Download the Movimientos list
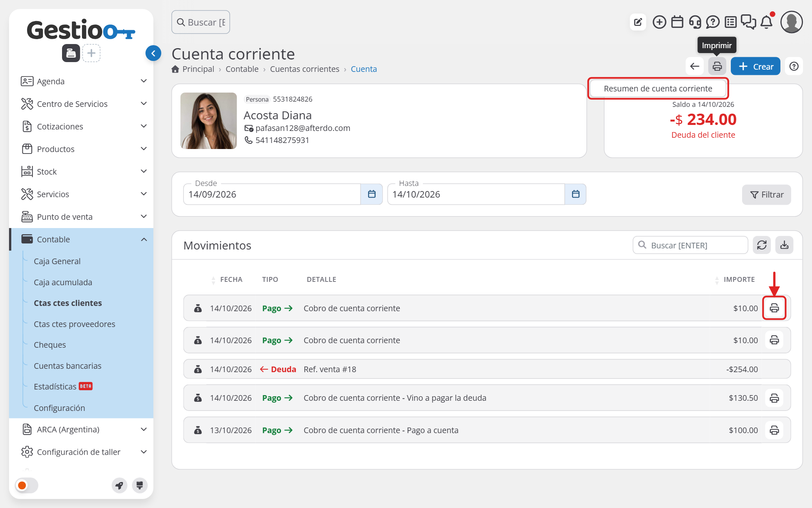Viewport: 812px width, 508px height. point(785,245)
